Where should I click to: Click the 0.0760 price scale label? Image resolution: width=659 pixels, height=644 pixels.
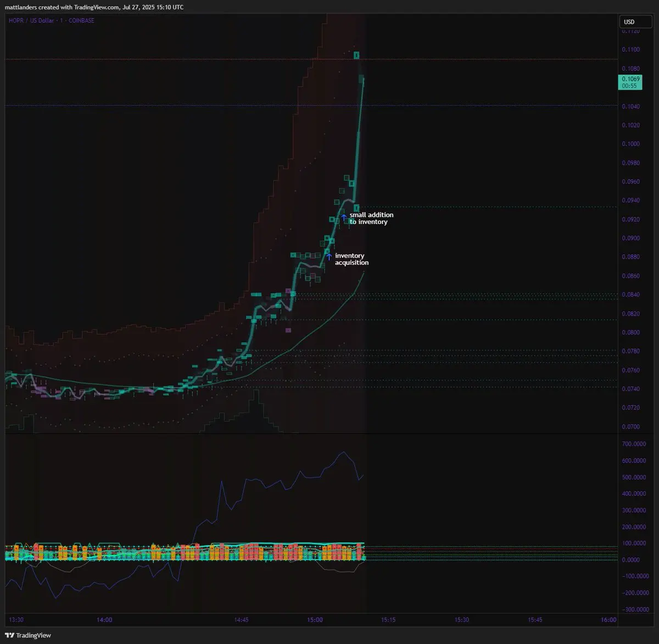(630, 371)
